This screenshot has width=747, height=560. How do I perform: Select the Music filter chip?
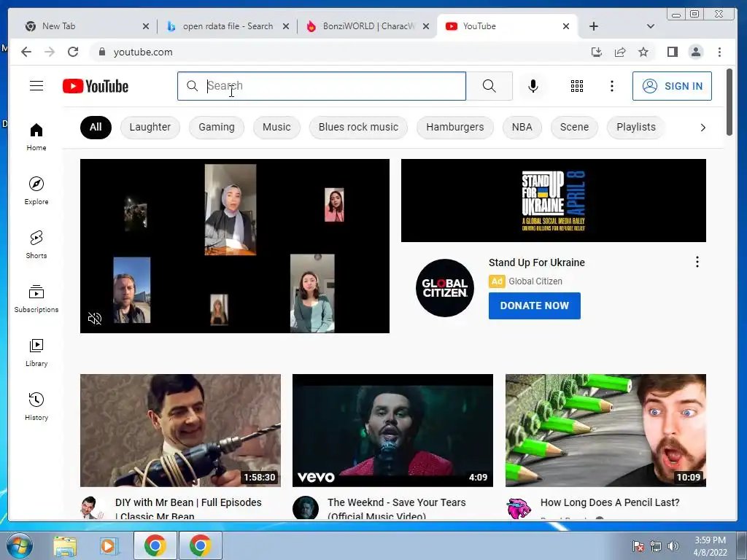pyautogui.click(x=276, y=127)
